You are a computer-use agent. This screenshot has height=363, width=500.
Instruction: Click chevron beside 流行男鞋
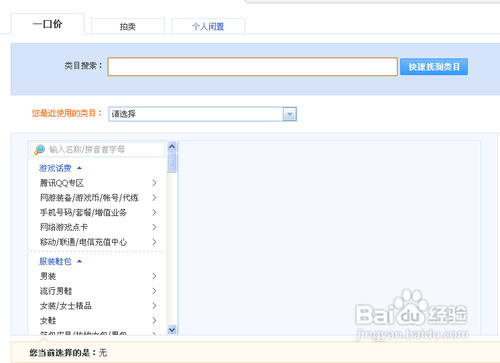pos(154,291)
